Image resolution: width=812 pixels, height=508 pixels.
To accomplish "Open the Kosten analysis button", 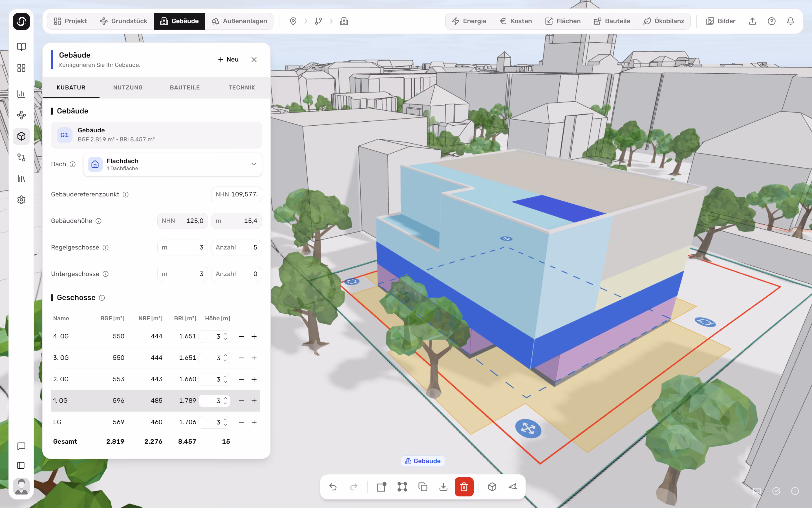I will (516, 21).
